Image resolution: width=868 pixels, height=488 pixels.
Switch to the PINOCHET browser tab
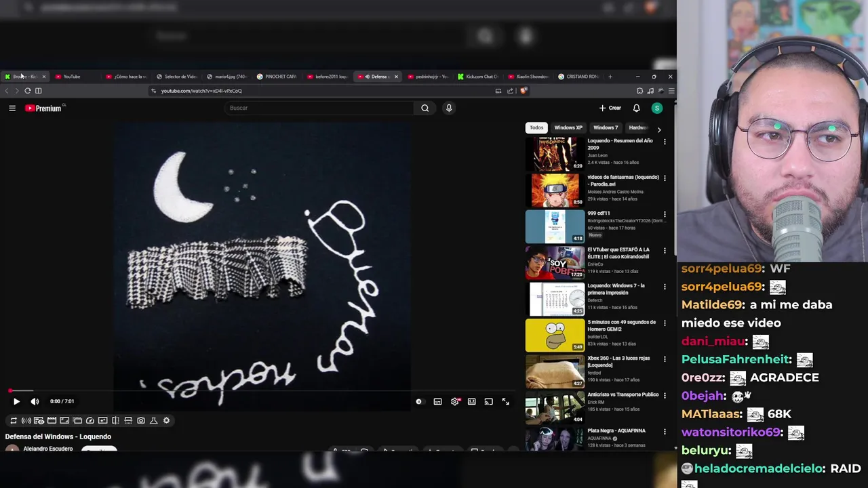(277, 77)
